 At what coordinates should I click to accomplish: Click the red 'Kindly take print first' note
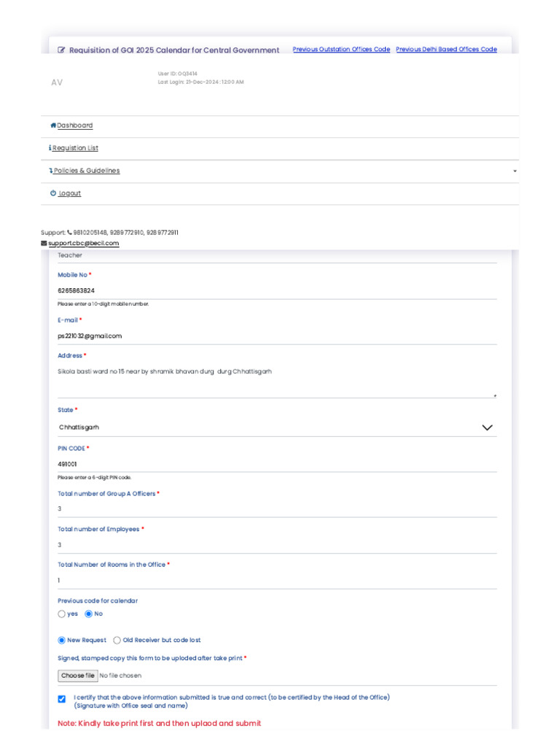[160, 723]
